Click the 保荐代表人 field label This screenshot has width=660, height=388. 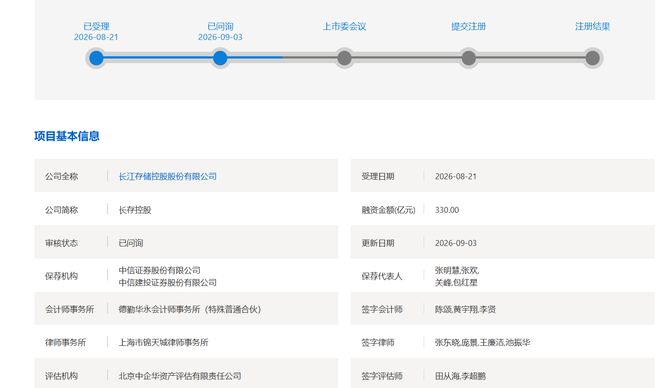(x=382, y=276)
